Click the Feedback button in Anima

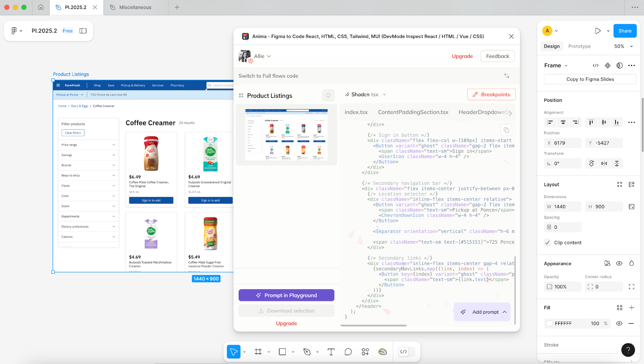pos(497,56)
